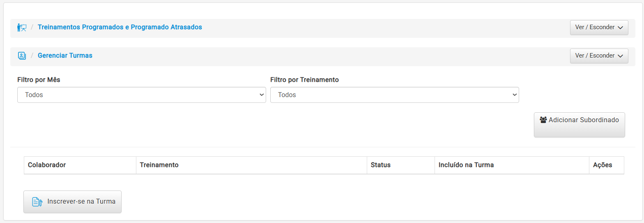Click the Filtro por Treinamento label

pyautogui.click(x=304, y=80)
